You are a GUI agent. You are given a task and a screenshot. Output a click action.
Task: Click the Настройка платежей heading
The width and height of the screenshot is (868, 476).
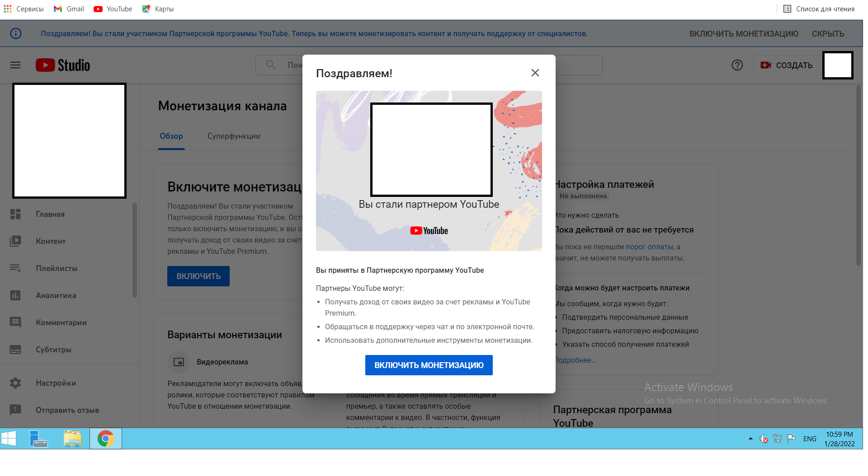(604, 184)
